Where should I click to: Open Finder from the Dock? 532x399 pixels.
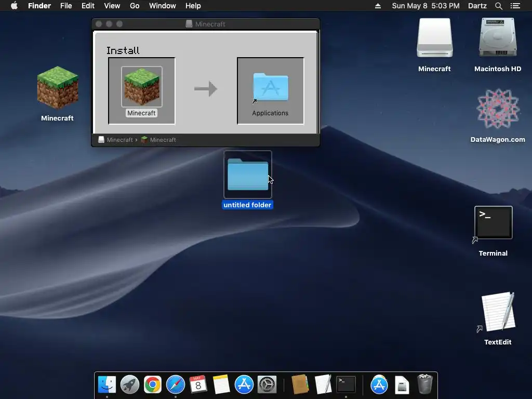(107, 385)
